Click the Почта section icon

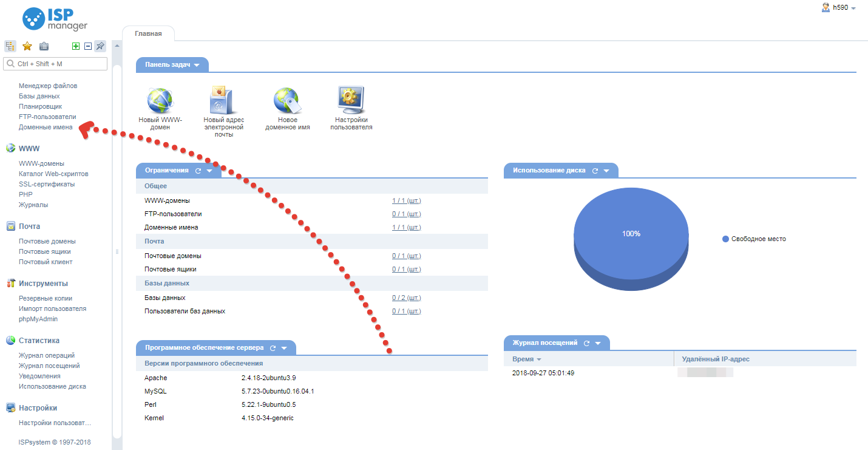click(x=10, y=226)
